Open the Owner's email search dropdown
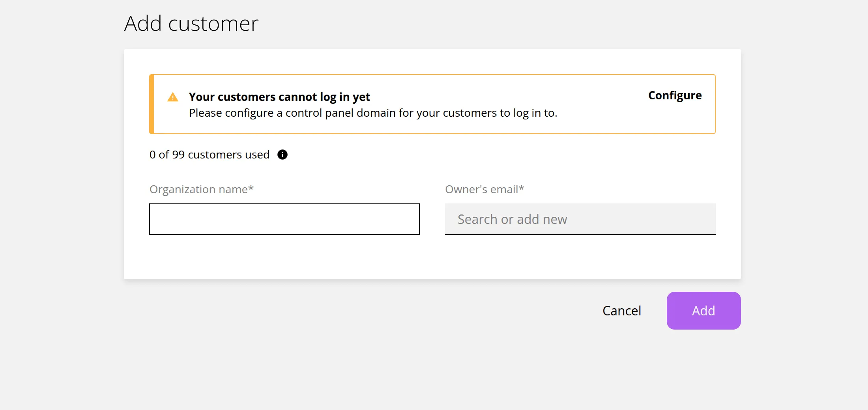This screenshot has height=410, width=868. click(580, 219)
